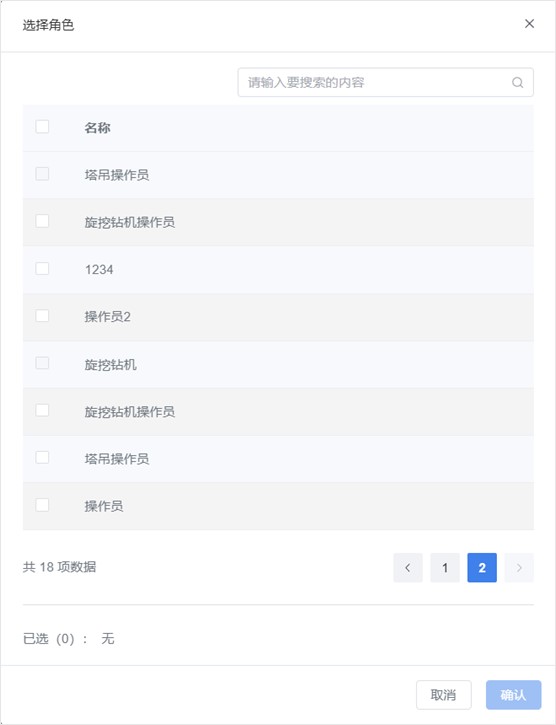Tick the 旋挖钻机 row checkbox
This screenshot has height=725, width=556.
coord(42,363)
